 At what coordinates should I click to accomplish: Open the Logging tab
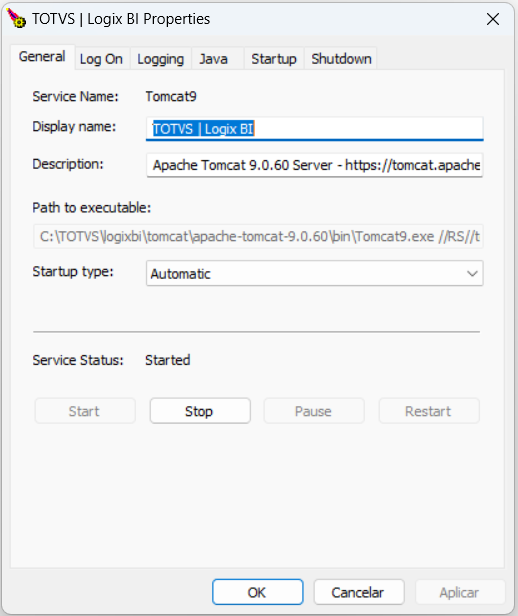[x=160, y=59]
